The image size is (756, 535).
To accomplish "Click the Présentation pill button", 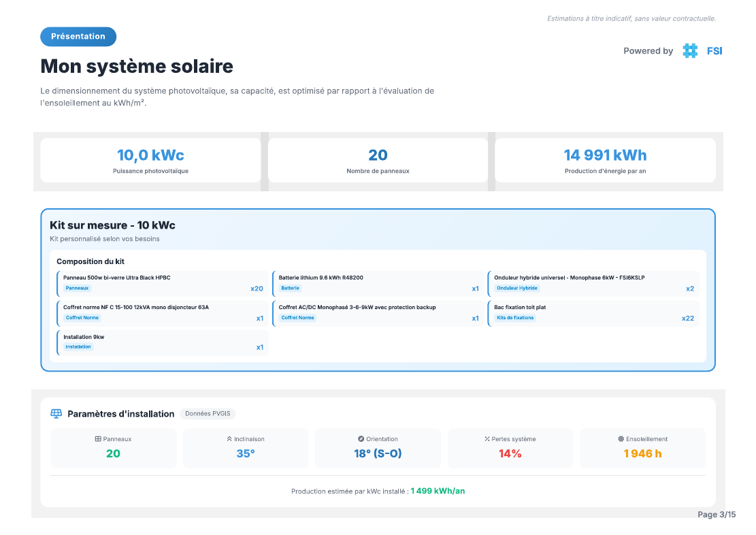I will point(78,37).
